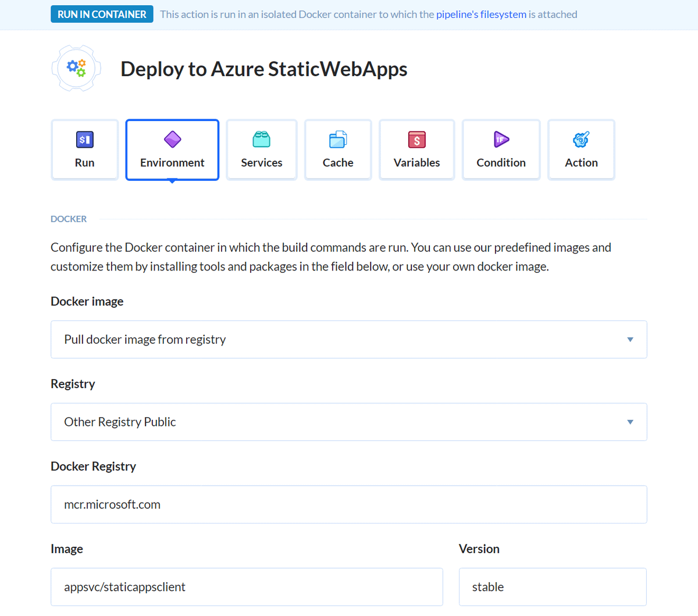Switch to the Services tab
Screen dimensions: 698x616
tap(261, 149)
